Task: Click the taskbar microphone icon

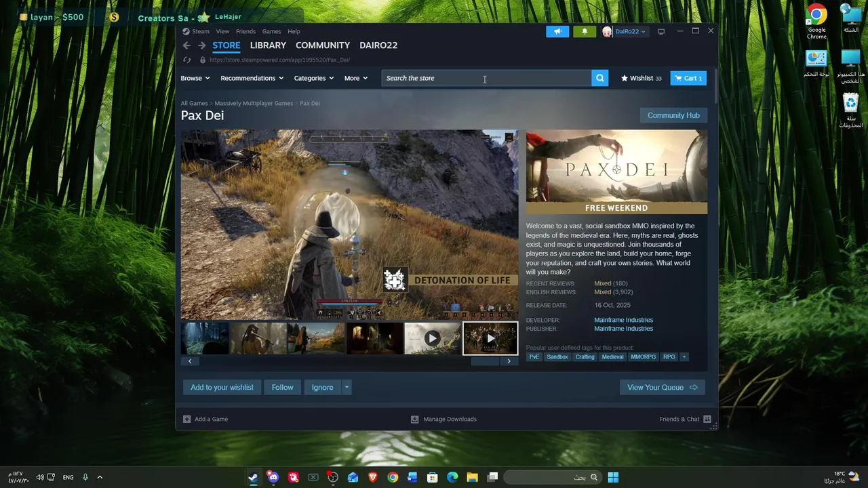Action: [85, 477]
